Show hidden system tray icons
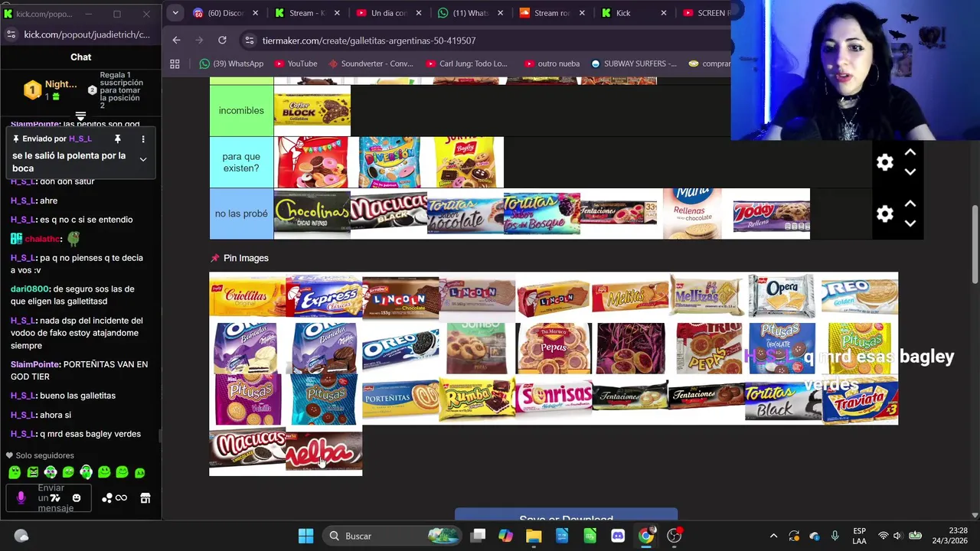980x551 pixels. coord(773,536)
